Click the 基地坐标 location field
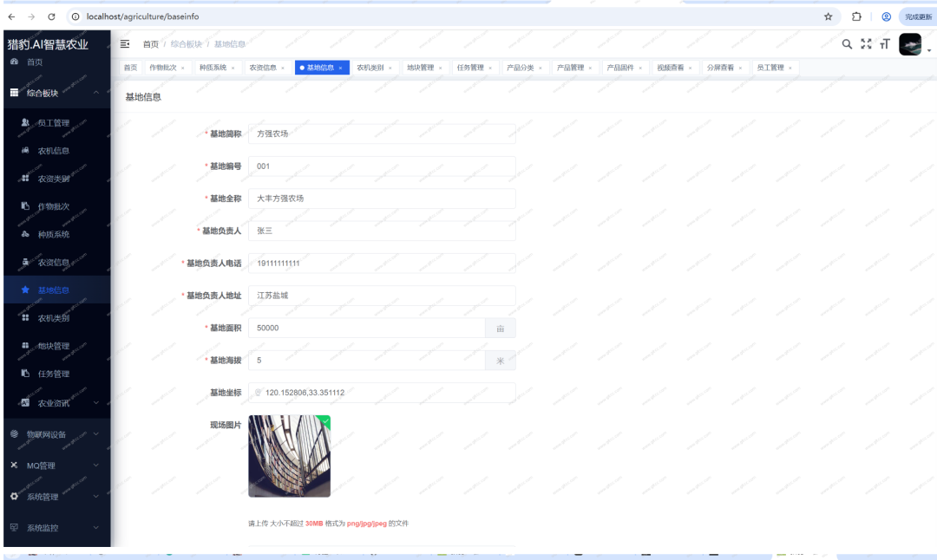Screen dimensions: 937x560 click(382, 393)
